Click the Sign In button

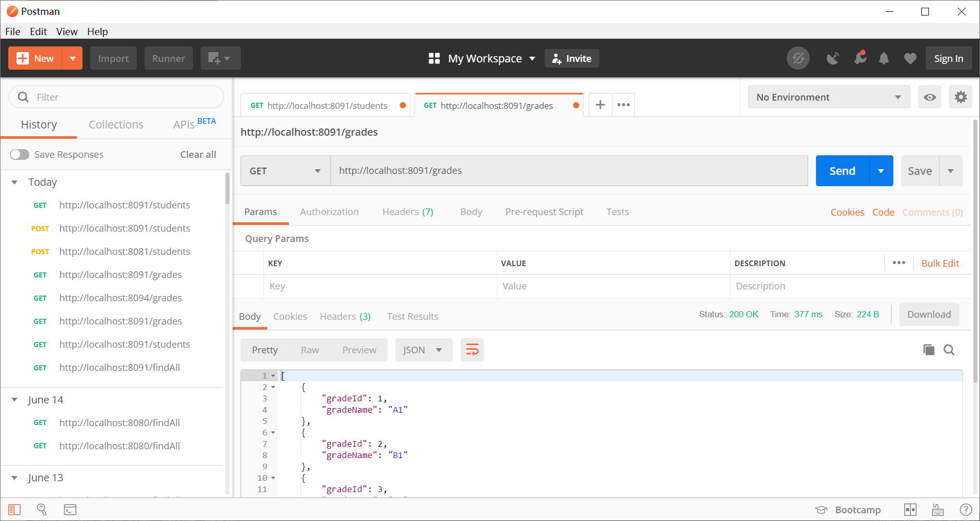click(949, 58)
